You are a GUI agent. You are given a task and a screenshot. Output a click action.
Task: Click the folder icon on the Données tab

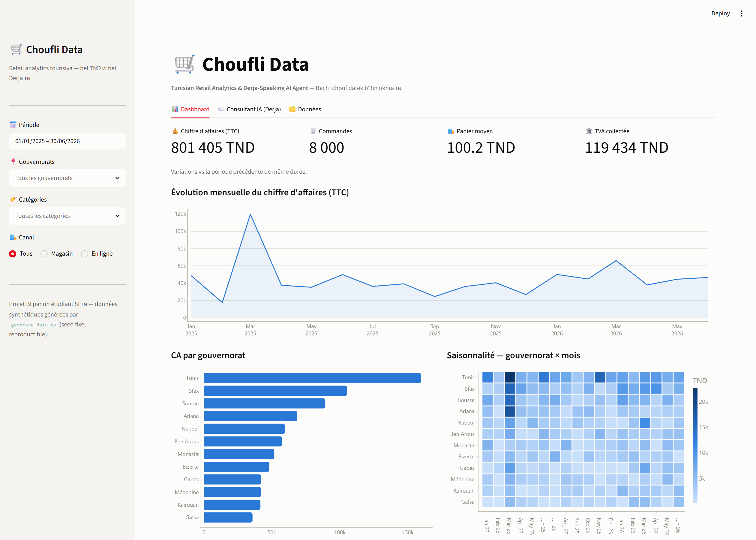(x=292, y=109)
